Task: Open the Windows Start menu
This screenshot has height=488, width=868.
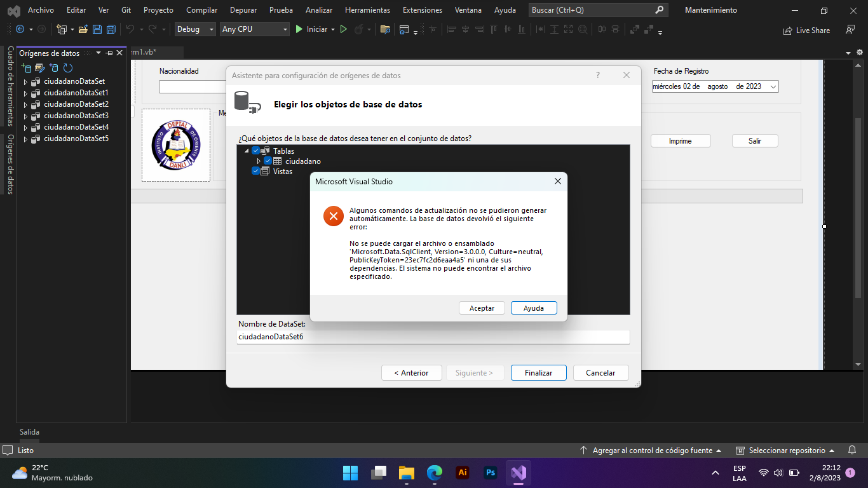Action: [x=350, y=473]
